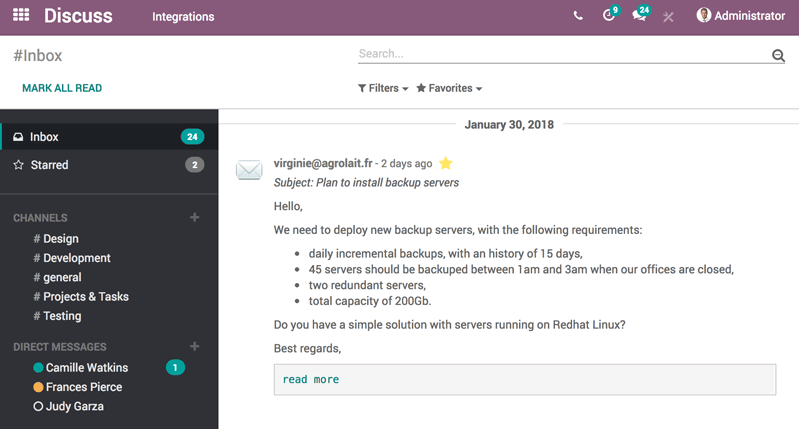The width and height of the screenshot is (799, 429).
Task: Click MARK ALL READ button
Action: [x=62, y=88]
